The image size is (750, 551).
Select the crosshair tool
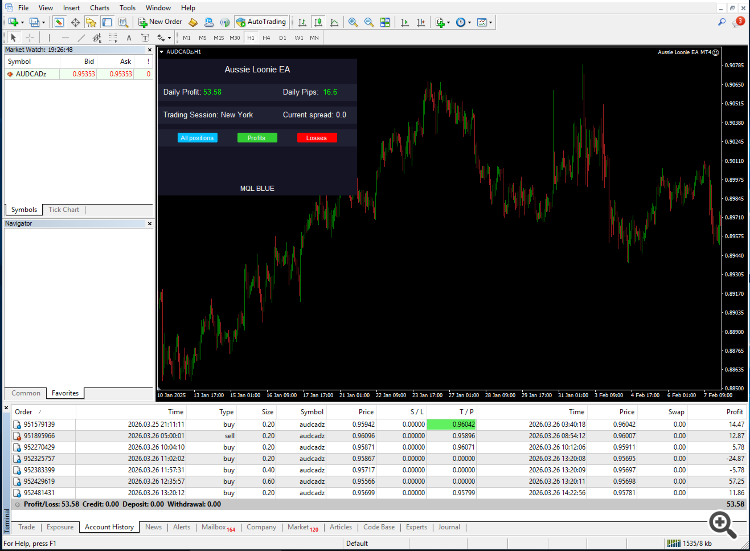pos(30,37)
